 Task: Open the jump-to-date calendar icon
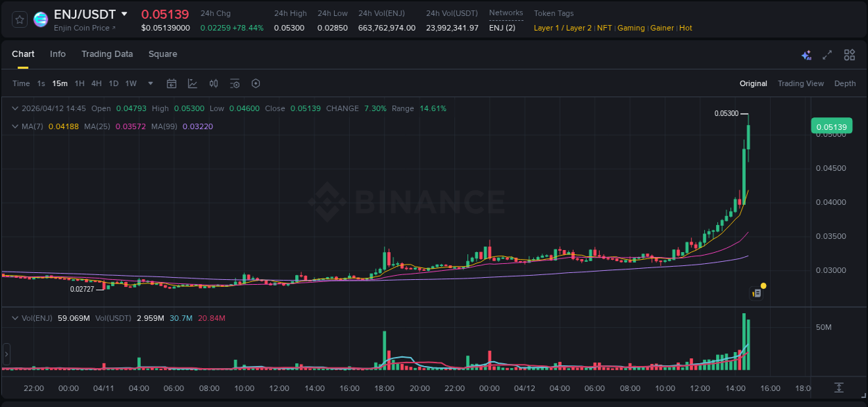pyautogui.click(x=172, y=83)
